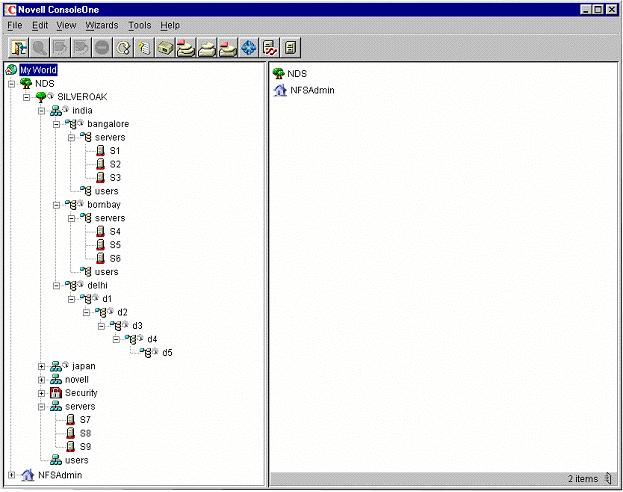Screen dimensions: 623x492
Task: Click the Security container icon
Action: pos(56,393)
